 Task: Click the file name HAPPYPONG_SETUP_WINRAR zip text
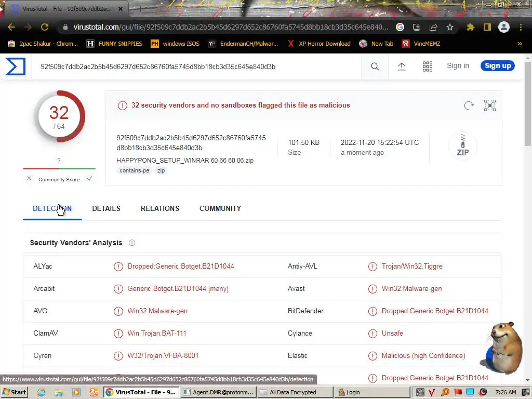pos(185,161)
